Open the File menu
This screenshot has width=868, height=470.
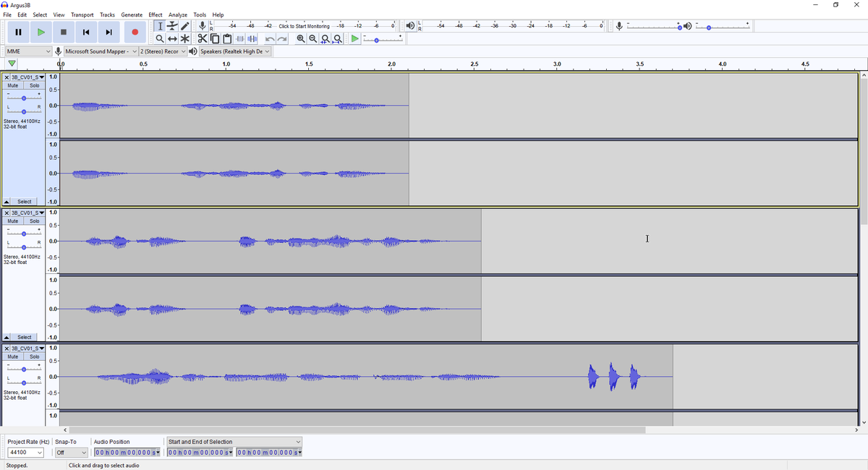7,14
